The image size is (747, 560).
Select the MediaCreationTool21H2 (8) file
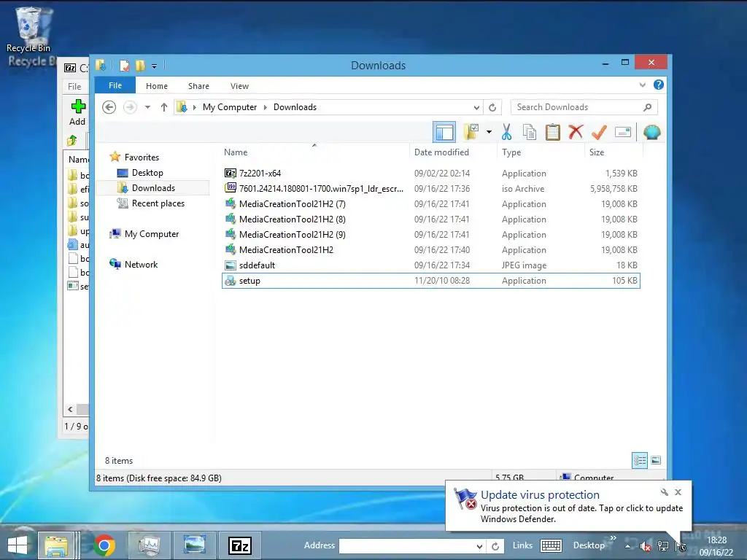pyautogui.click(x=431, y=219)
